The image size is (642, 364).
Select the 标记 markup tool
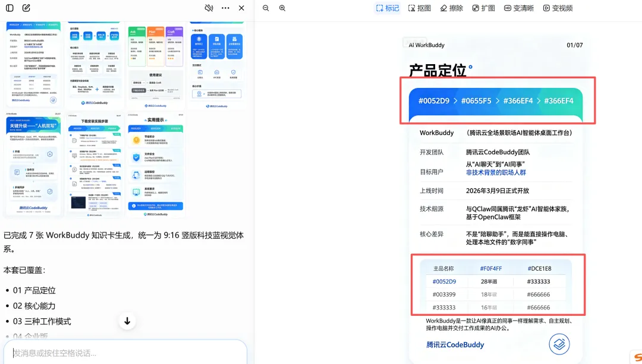(388, 8)
